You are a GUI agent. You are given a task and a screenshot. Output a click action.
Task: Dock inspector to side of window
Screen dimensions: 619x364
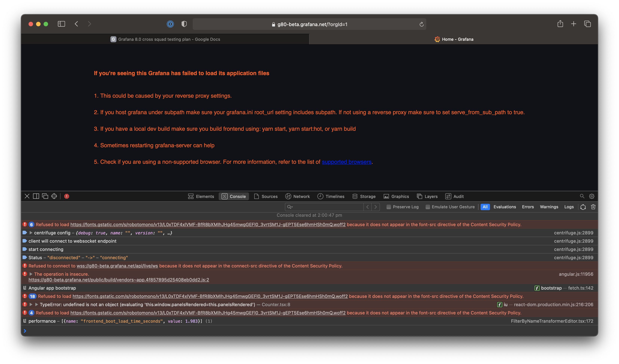(36, 196)
